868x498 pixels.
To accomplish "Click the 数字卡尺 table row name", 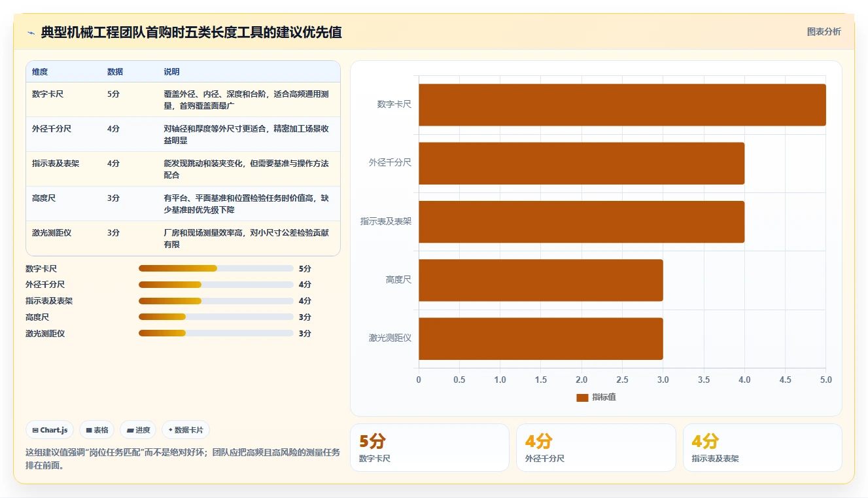I will pos(48,94).
